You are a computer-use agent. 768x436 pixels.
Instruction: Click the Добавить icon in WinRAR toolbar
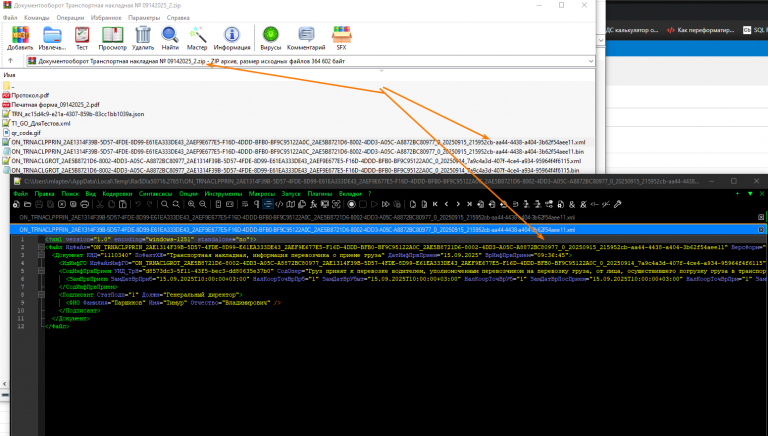point(20,38)
